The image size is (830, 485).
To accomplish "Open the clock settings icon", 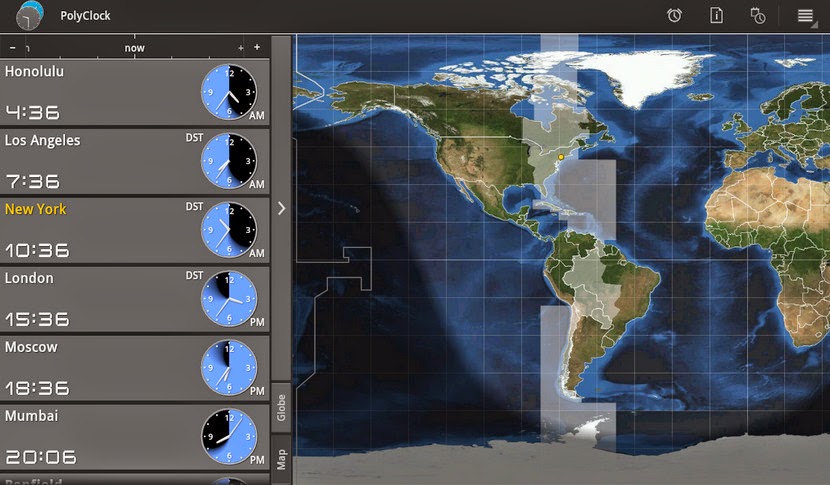I will click(x=757, y=16).
